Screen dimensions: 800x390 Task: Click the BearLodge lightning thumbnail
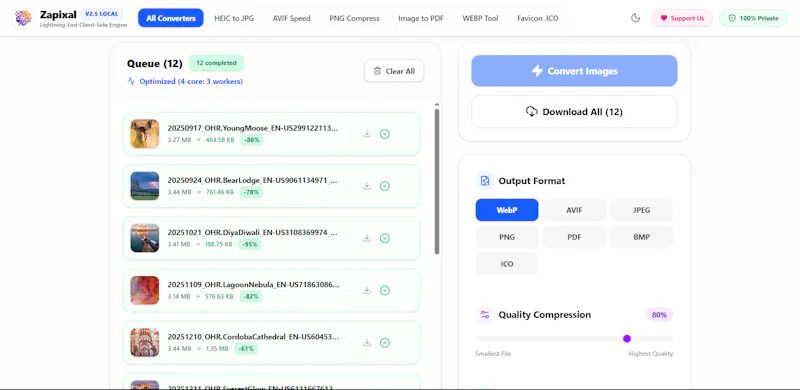[x=144, y=186]
